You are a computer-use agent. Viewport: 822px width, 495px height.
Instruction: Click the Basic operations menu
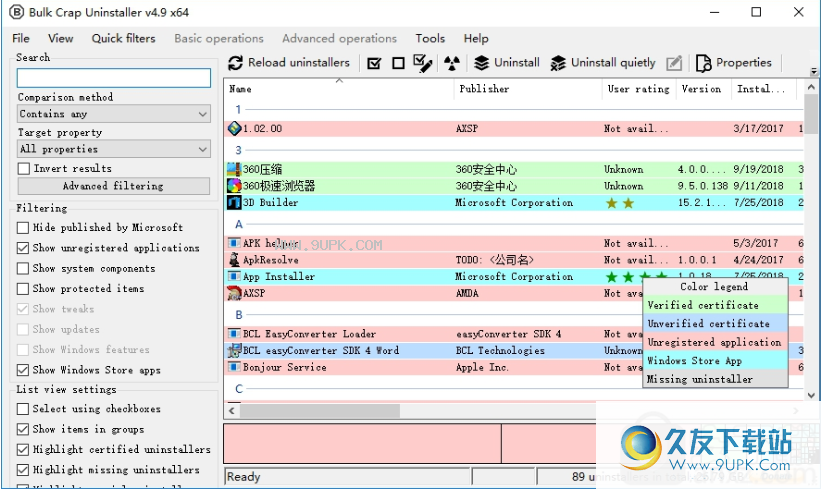click(219, 38)
